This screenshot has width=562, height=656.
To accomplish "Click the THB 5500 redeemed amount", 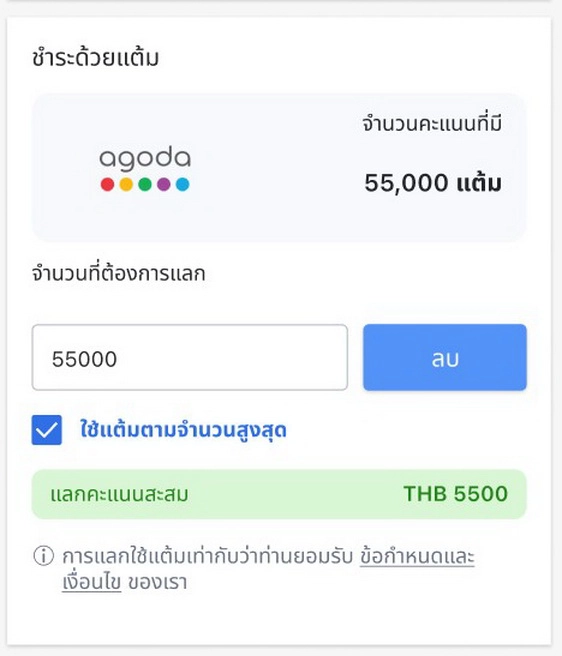I will 456,494.
